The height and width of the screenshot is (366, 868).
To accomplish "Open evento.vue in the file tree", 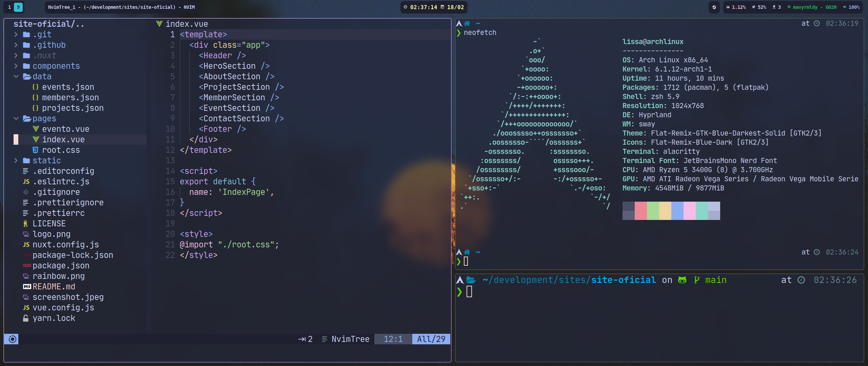I will click(65, 129).
